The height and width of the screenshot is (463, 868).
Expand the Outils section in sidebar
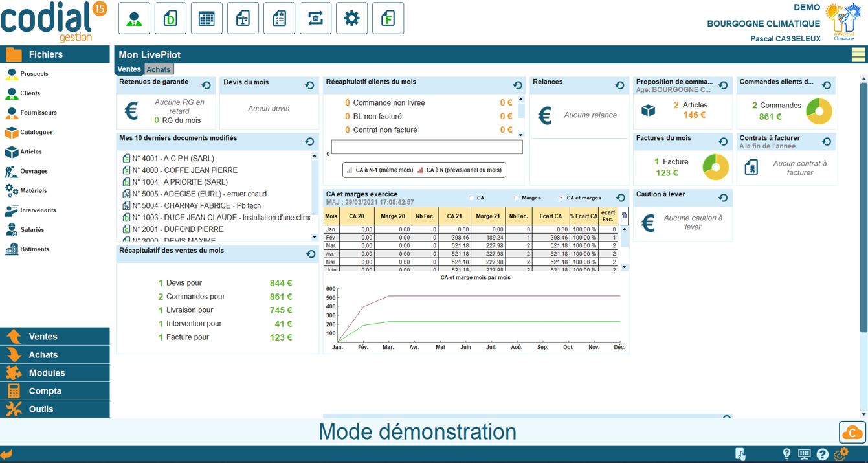coord(55,409)
